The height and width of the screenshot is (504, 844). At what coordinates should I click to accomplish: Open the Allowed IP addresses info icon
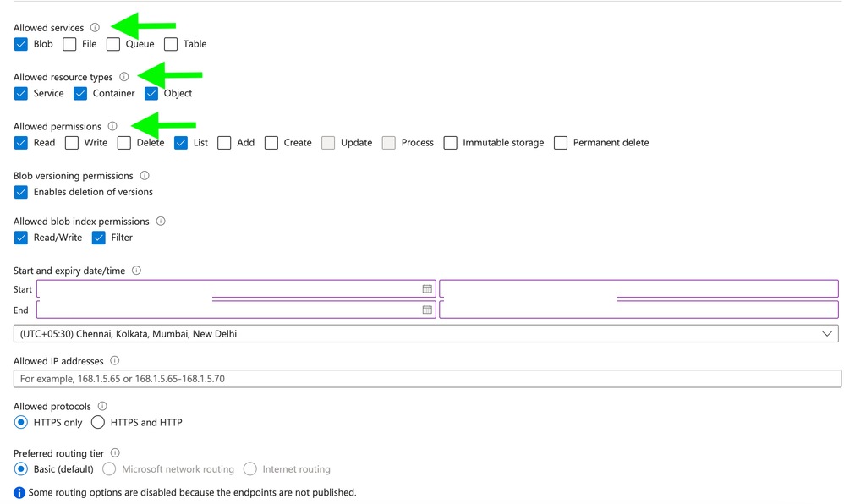coord(115,361)
